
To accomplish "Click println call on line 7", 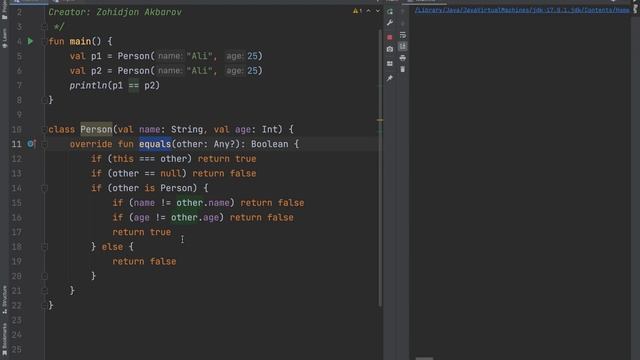I will click(88, 85).
